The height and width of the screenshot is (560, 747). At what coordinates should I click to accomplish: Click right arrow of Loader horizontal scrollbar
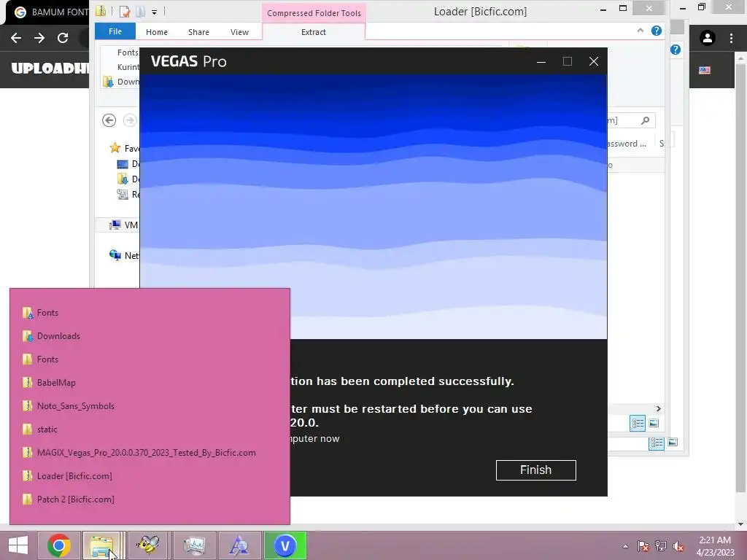(659, 408)
